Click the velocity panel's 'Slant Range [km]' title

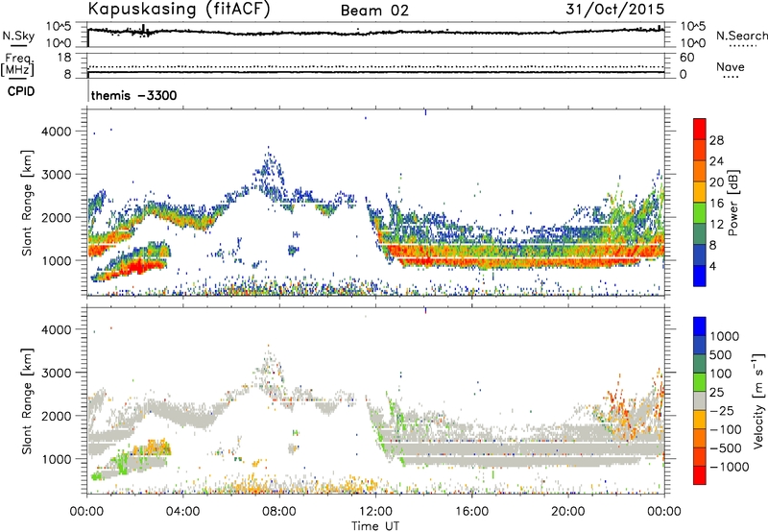(x=27, y=401)
